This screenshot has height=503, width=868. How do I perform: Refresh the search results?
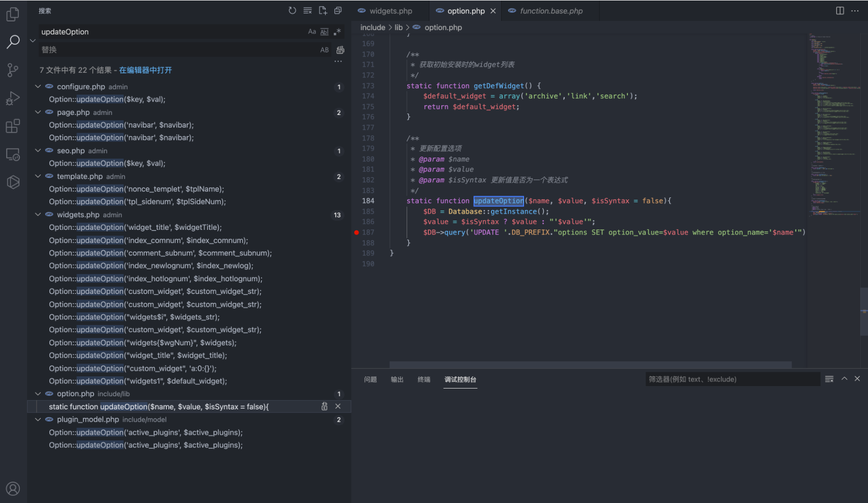click(x=292, y=11)
